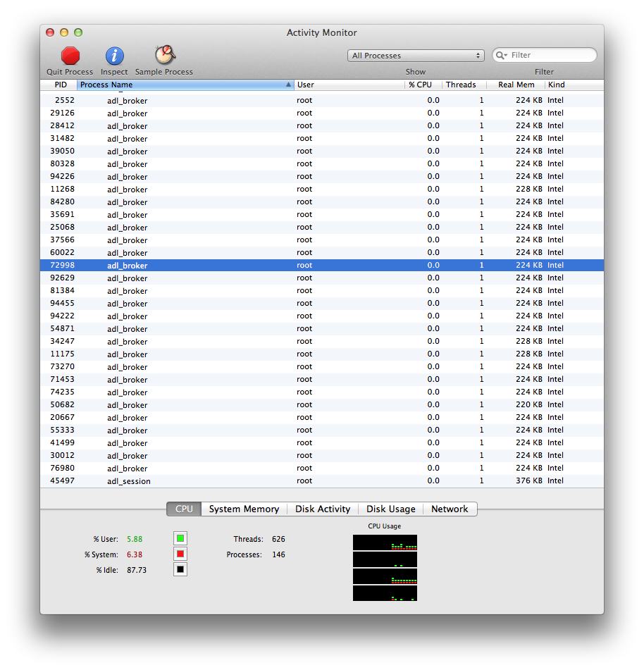
Task: Select process row with PID 54871
Action: (x=322, y=328)
